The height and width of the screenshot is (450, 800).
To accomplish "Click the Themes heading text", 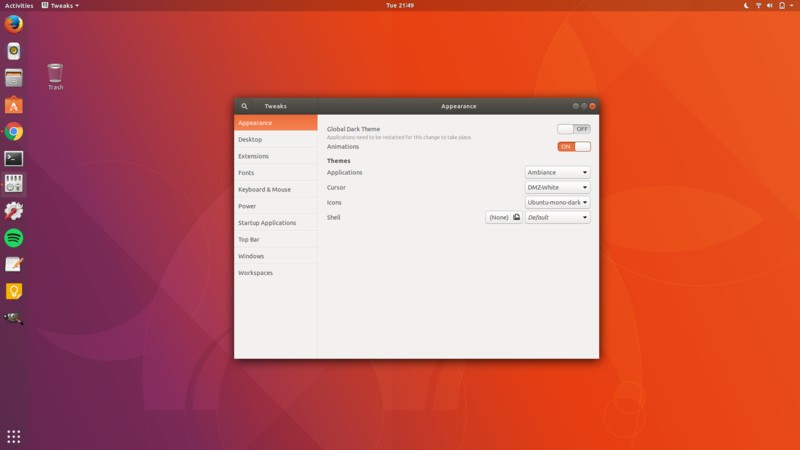I will 339,161.
